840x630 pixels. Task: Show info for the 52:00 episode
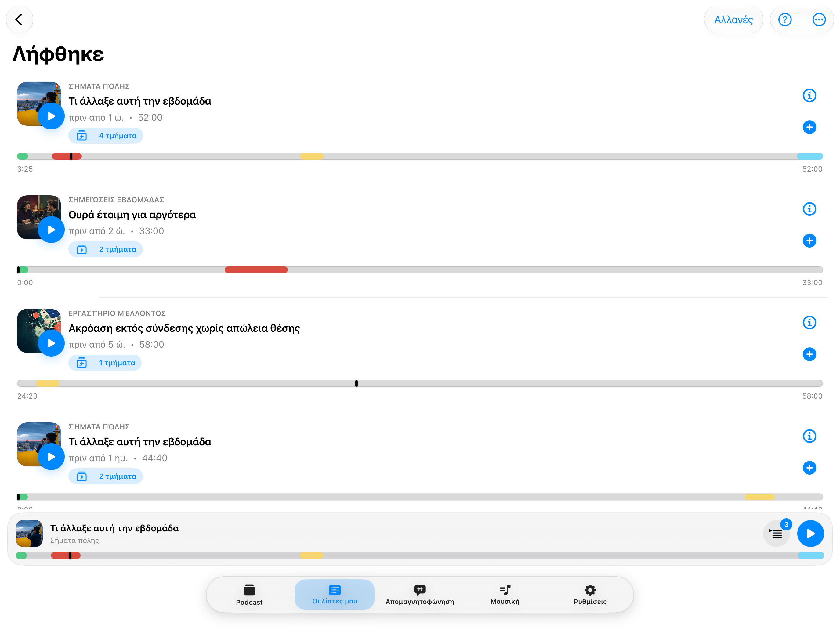pos(809,95)
